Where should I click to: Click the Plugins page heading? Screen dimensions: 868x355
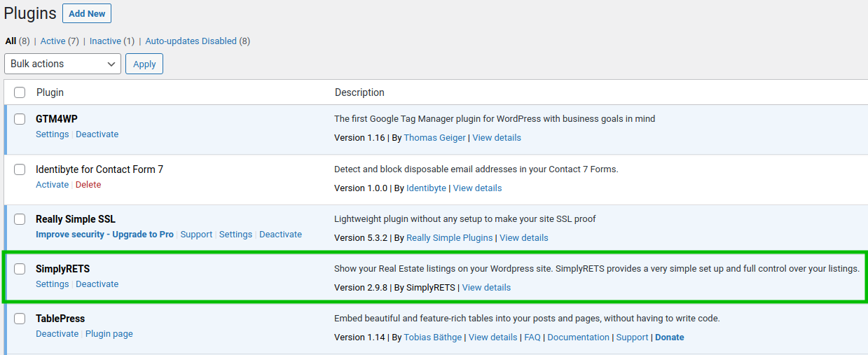tap(30, 13)
